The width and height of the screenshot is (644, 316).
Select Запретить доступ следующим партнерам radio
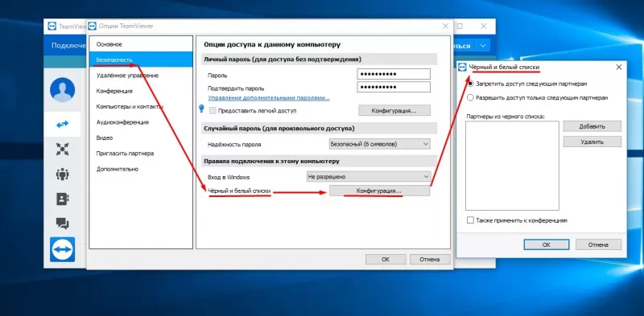(x=470, y=84)
